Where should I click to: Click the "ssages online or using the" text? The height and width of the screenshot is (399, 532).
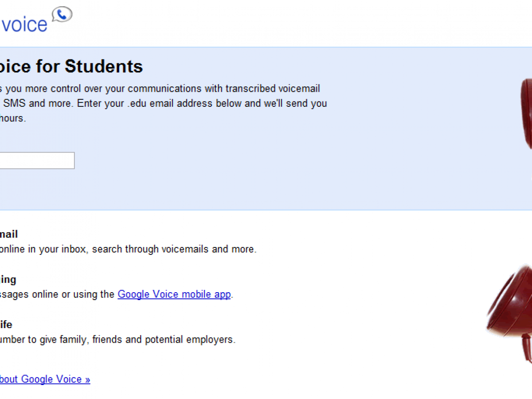[x=58, y=294]
